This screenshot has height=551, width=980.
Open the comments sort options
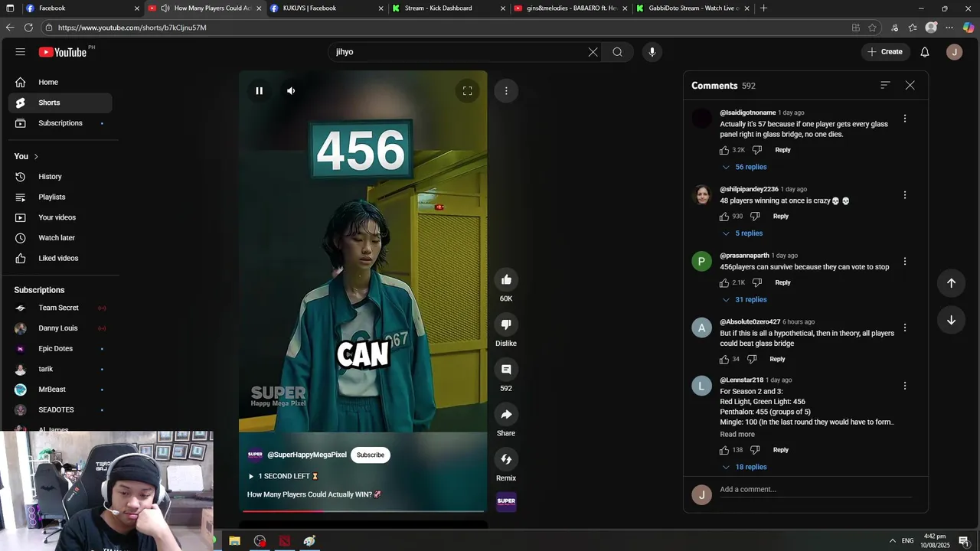pyautogui.click(x=885, y=85)
